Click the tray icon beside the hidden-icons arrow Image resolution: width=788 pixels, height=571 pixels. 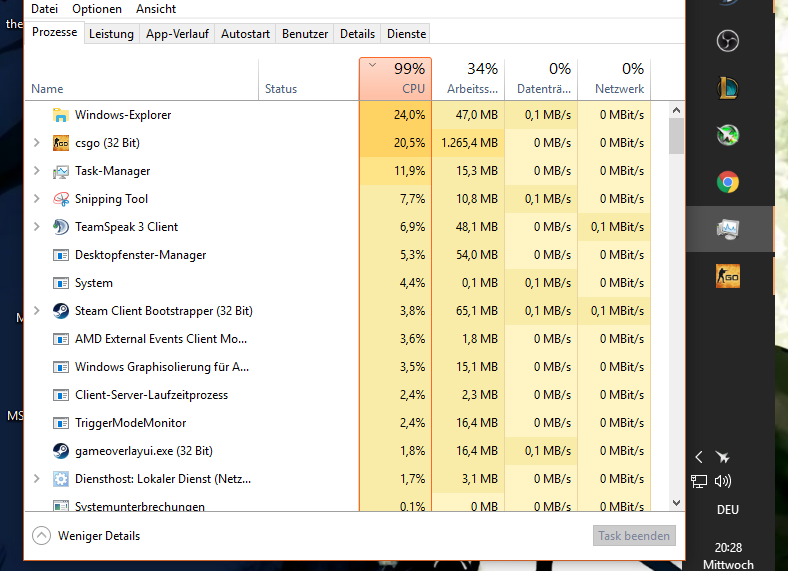722,457
